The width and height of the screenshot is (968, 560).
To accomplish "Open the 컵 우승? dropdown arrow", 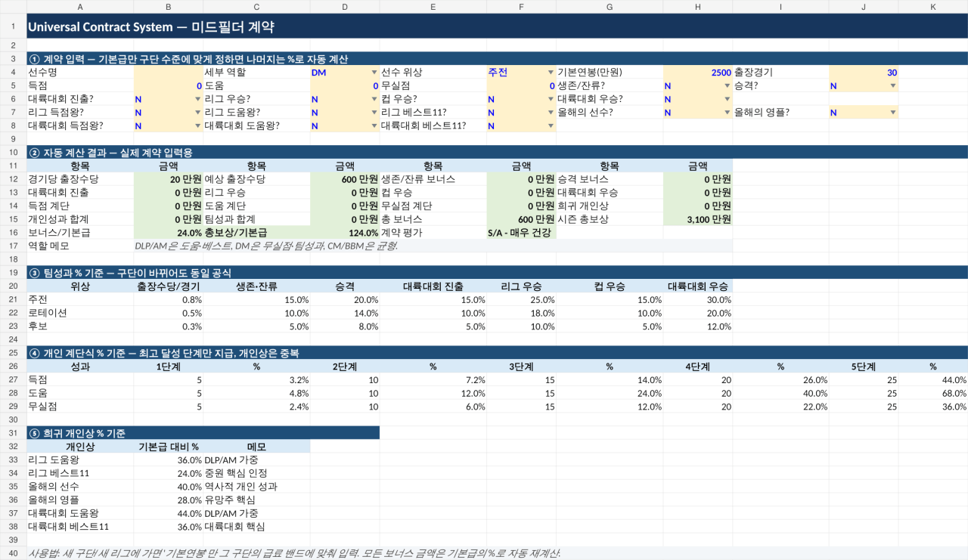I will pos(551,99).
